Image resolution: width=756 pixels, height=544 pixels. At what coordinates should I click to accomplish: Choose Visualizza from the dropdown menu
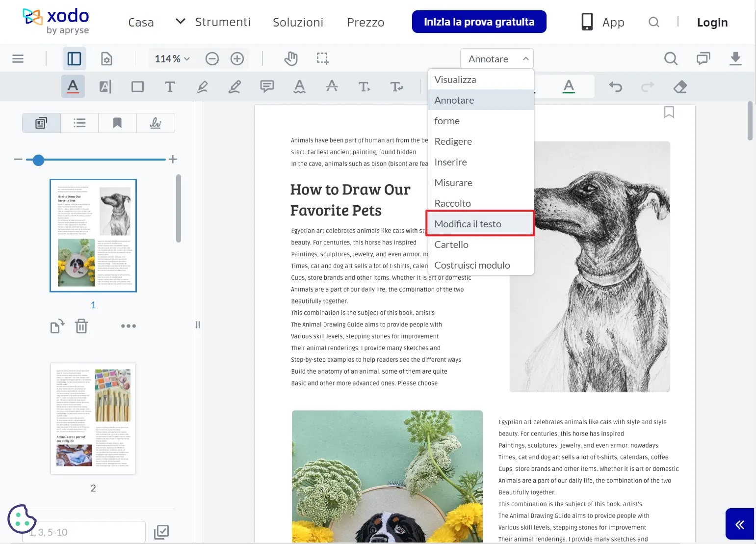[x=481, y=80]
